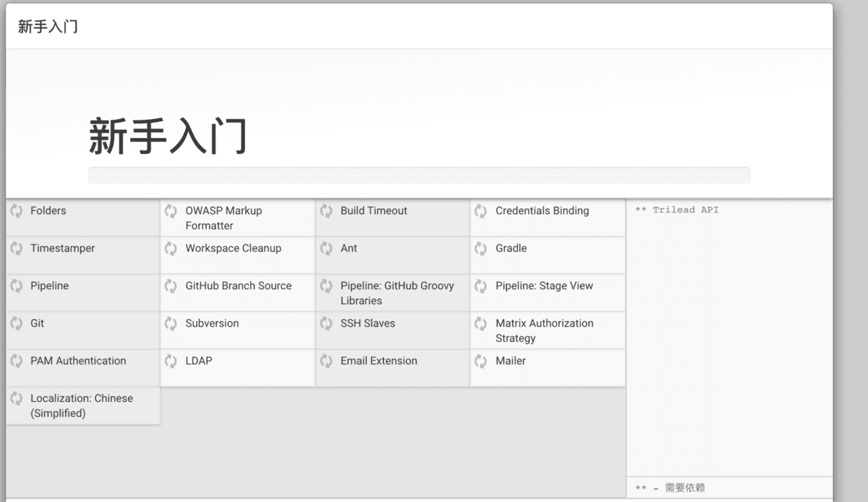Select the Git plugin name
This screenshot has height=502, width=868.
click(x=37, y=323)
